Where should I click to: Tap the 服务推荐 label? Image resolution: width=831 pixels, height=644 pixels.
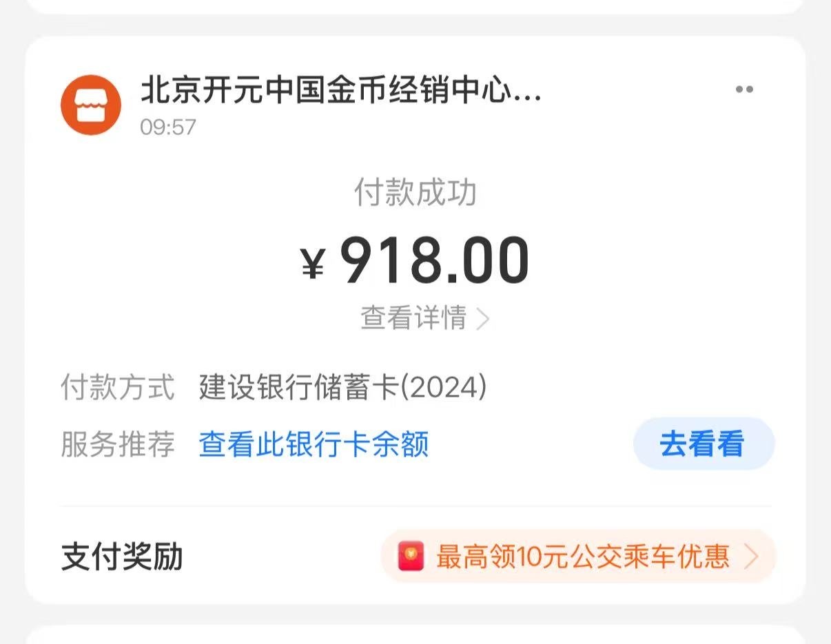(118, 444)
